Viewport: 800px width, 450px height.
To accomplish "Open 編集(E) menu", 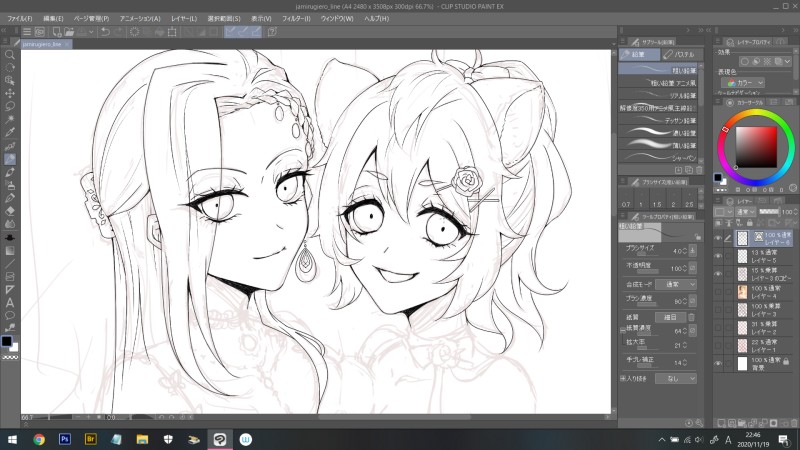I will (53, 18).
